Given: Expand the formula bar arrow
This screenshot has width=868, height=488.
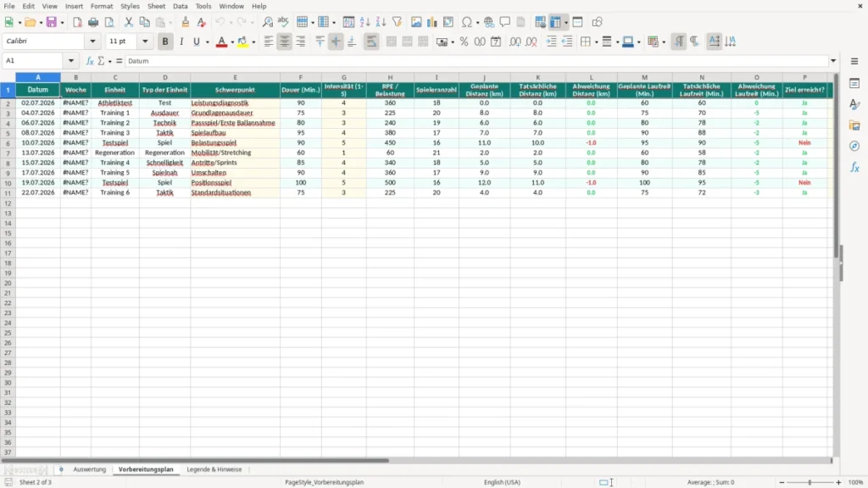Looking at the screenshot, I should tap(833, 61).
